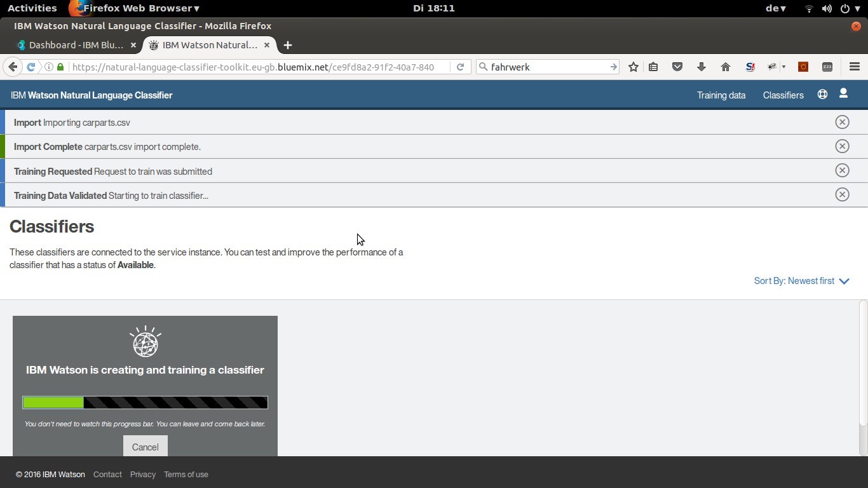Viewport: 868px width, 488px height.
Task: Click the Watson globe icon on training card
Action: pyautogui.click(x=145, y=341)
